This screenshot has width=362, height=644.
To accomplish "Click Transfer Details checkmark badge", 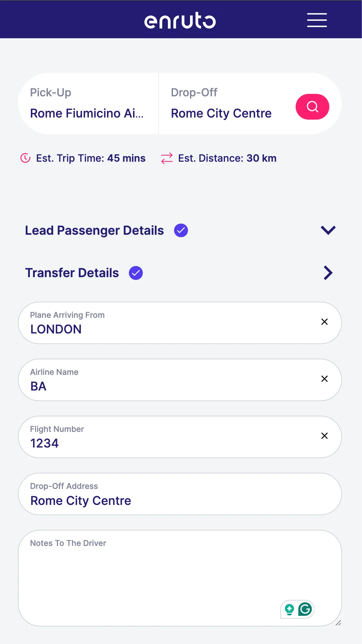I will tap(136, 273).
